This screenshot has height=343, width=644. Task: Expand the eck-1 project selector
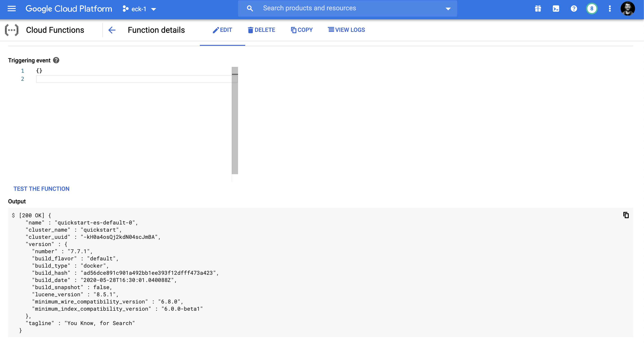coord(139,9)
